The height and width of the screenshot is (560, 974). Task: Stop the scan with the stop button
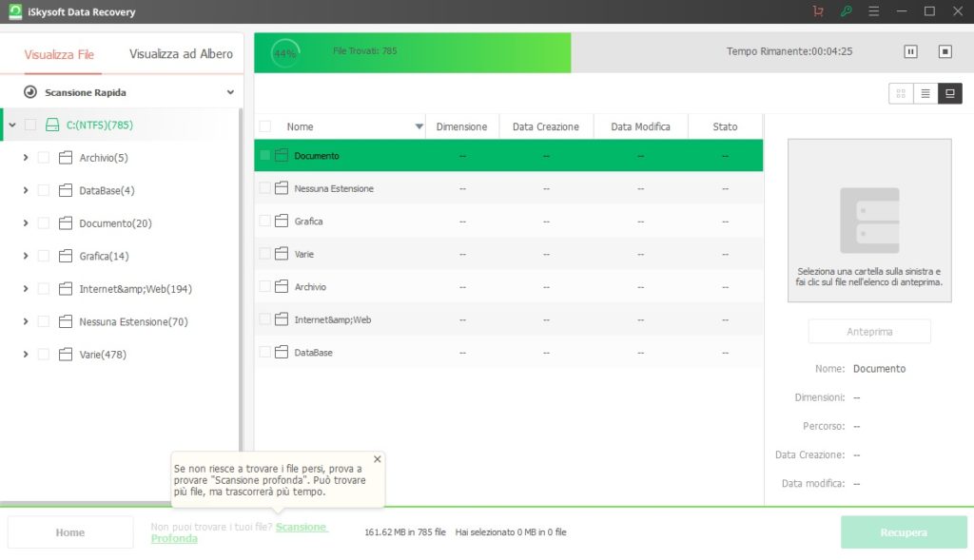945,51
